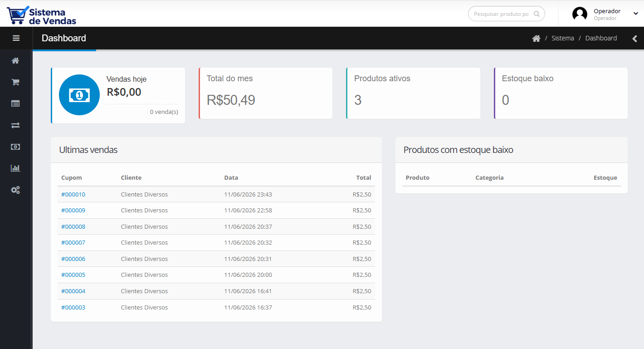Click the Cliente column header
The width and height of the screenshot is (644, 349).
click(131, 177)
